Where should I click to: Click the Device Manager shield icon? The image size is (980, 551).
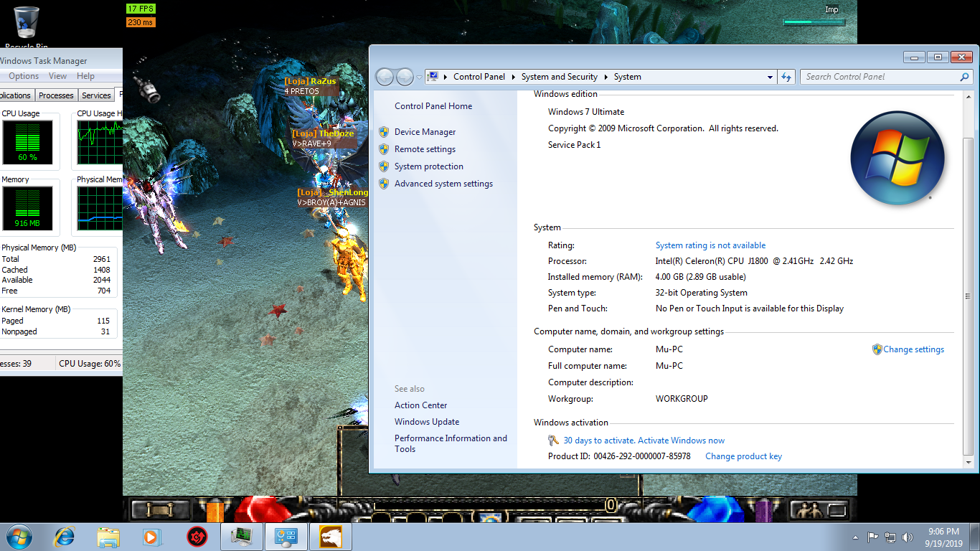click(x=384, y=132)
